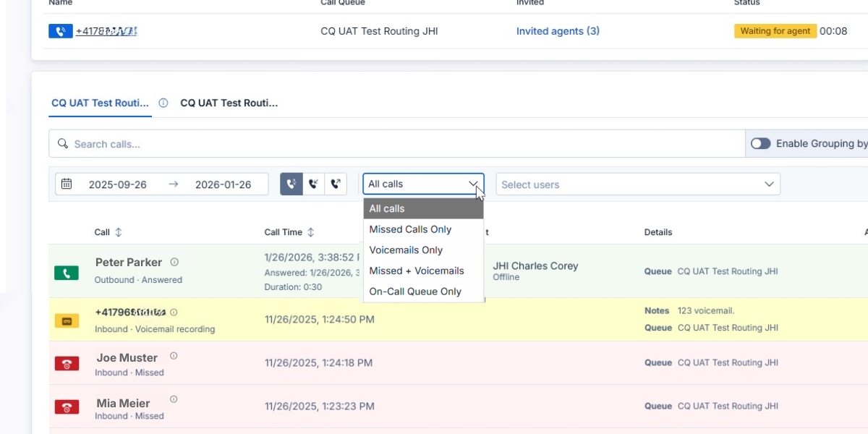Click JHI Charles Corey agent name
Viewport: 868px width, 434px height.
coord(535,265)
